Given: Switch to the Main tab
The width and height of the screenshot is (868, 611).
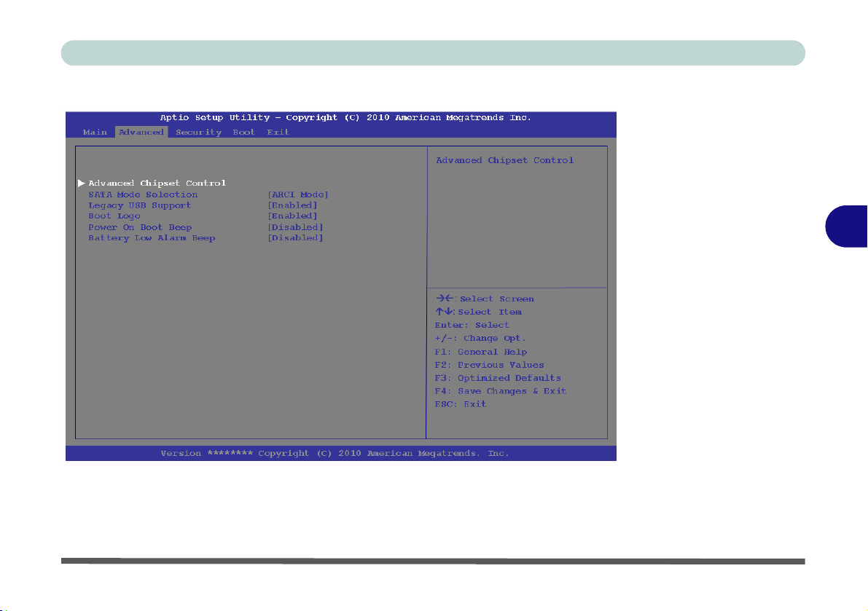Looking at the screenshot, I should coord(95,132).
